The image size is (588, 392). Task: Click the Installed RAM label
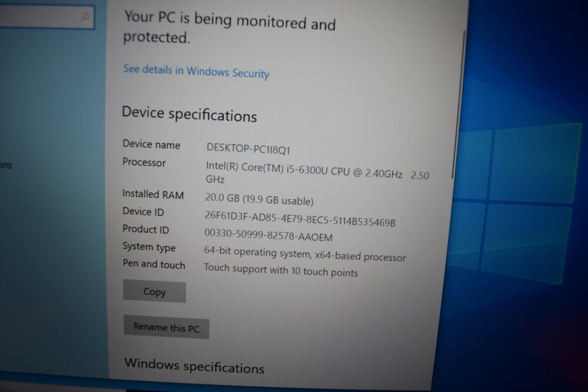[153, 195]
